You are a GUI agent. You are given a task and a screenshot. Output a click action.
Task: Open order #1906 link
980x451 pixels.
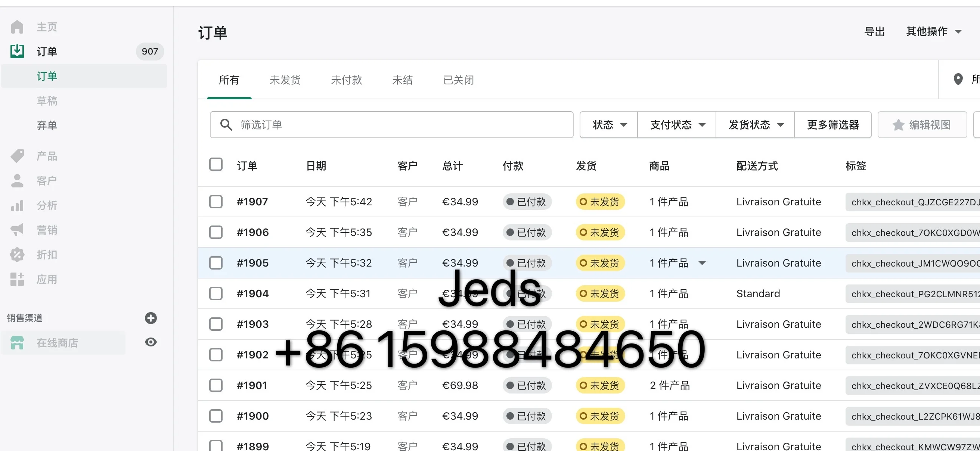[x=252, y=232]
